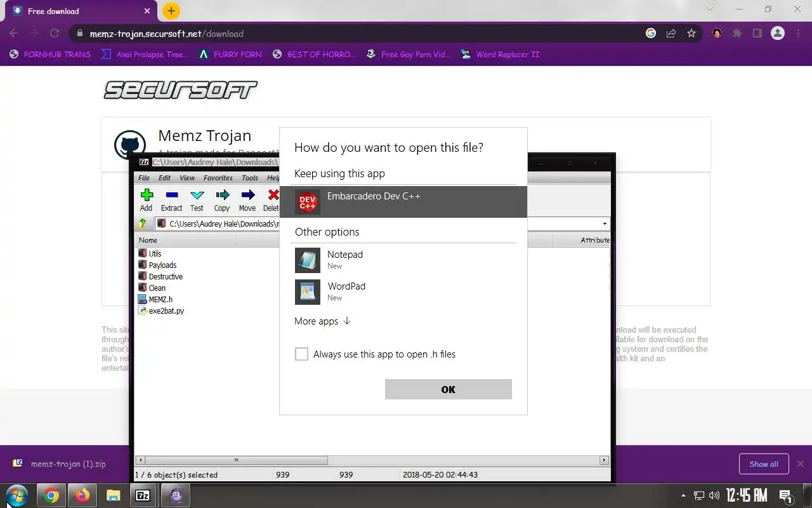The width and height of the screenshot is (812, 508).
Task: Click the Attributes column header in 7-Zip
Action: click(582, 240)
